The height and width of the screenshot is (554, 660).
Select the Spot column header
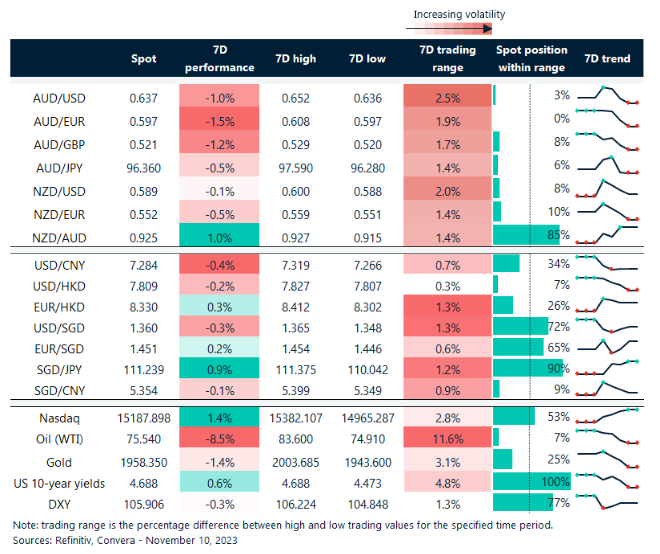click(144, 59)
